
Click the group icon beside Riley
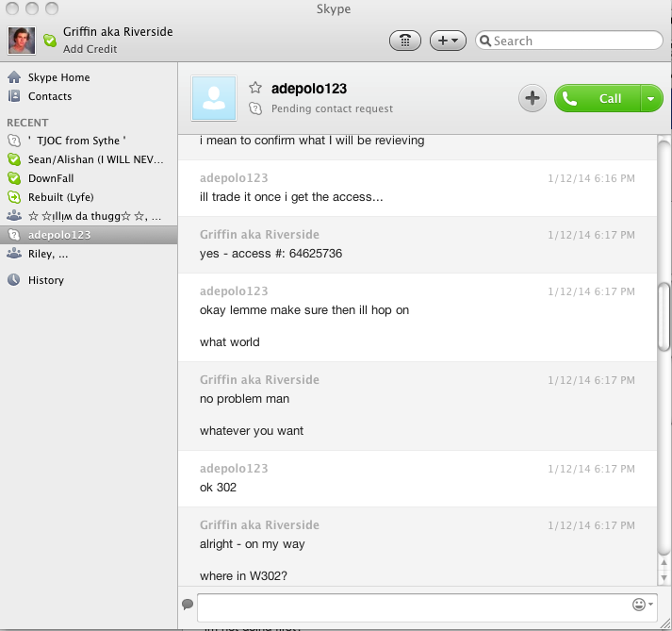point(14,254)
